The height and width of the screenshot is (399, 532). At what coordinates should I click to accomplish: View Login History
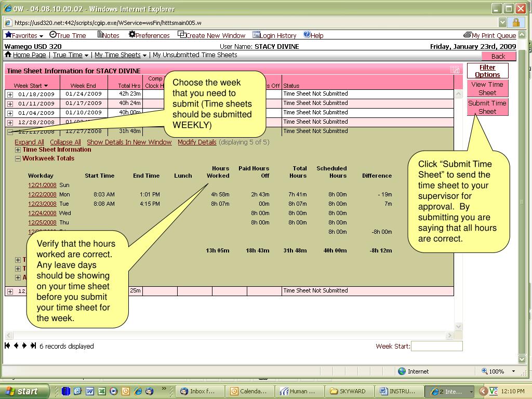pyautogui.click(x=274, y=35)
